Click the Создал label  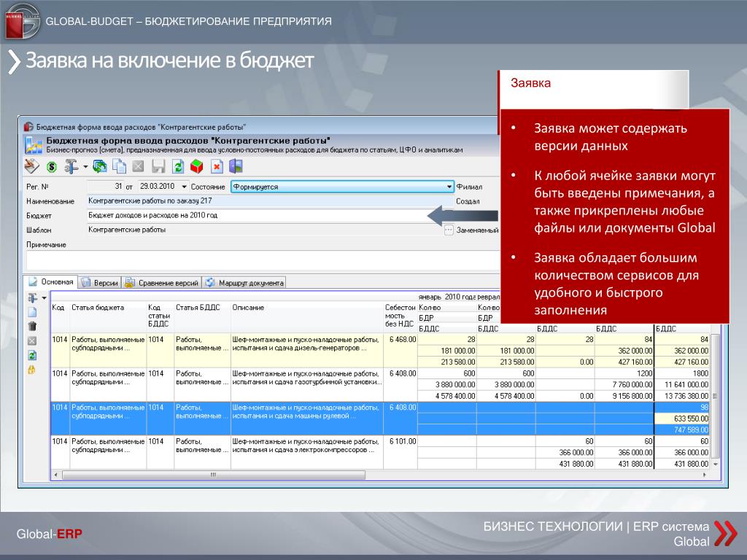(x=468, y=201)
